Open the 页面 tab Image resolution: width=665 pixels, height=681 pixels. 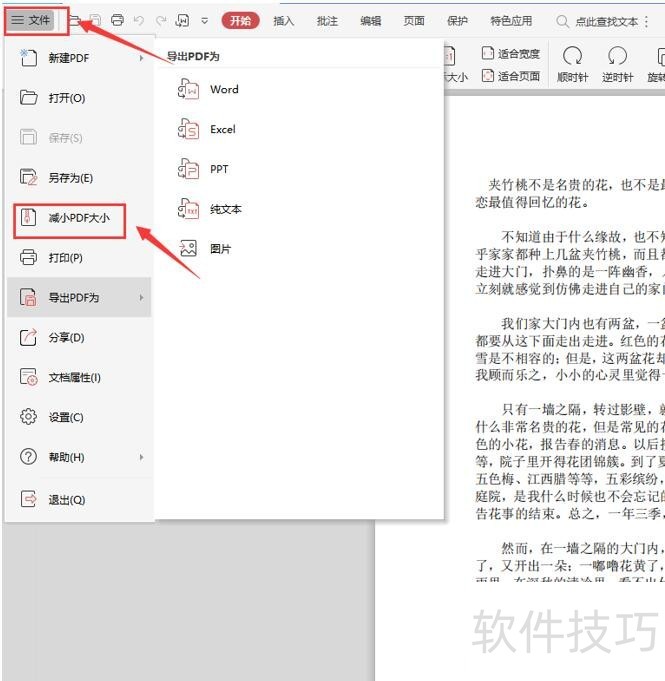tap(414, 21)
